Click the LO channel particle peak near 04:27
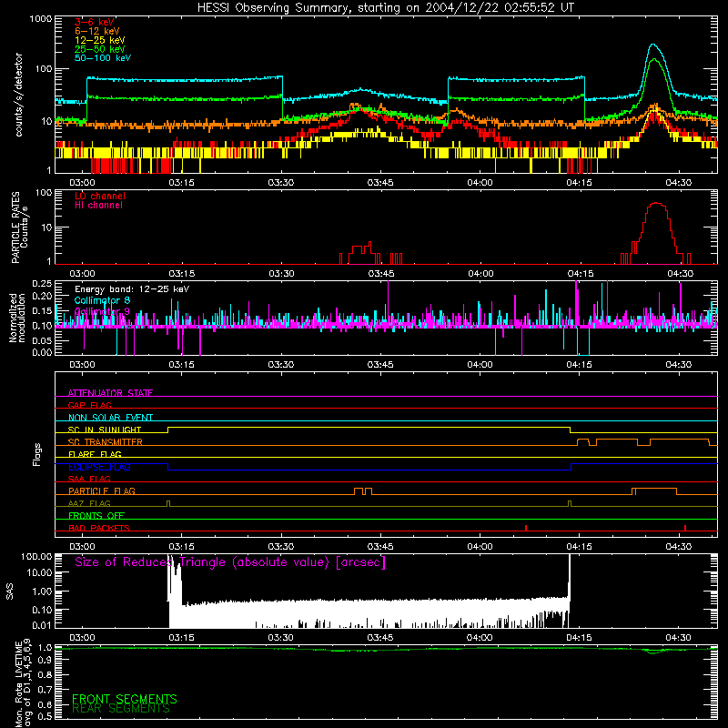The height and width of the screenshot is (728, 728). click(656, 203)
